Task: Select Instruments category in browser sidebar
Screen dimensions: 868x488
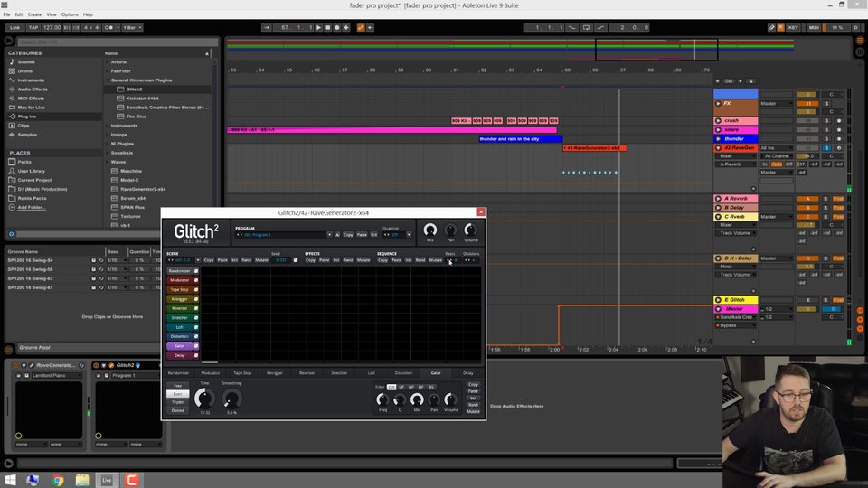Action: pos(31,80)
